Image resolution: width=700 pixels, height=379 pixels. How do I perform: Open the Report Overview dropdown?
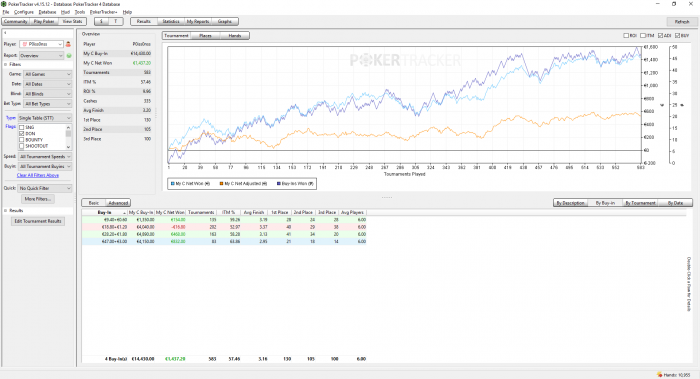point(42,56)
